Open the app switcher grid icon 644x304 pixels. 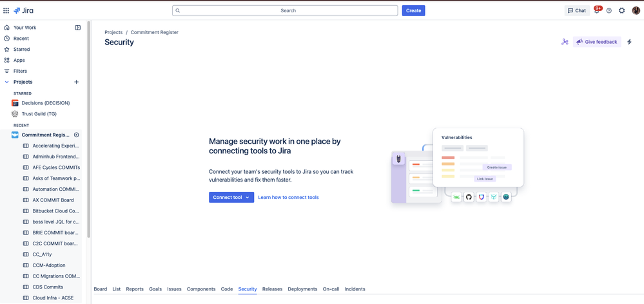[6, 11]
